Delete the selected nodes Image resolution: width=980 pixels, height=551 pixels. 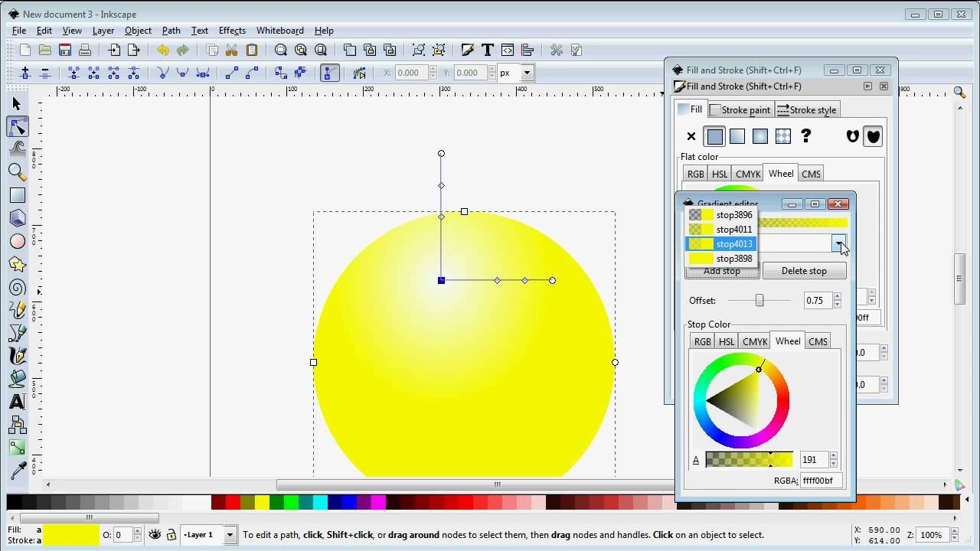(x=45, y=73)
